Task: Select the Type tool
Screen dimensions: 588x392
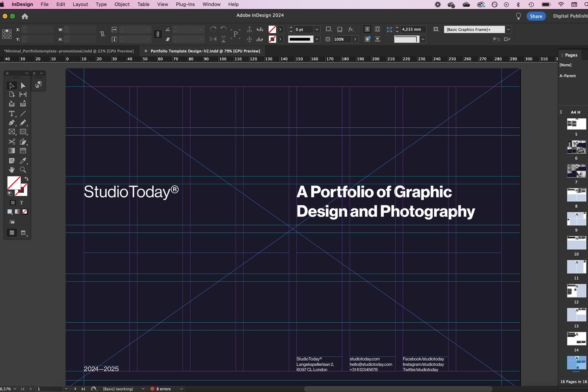Action: tap(12, 114)
